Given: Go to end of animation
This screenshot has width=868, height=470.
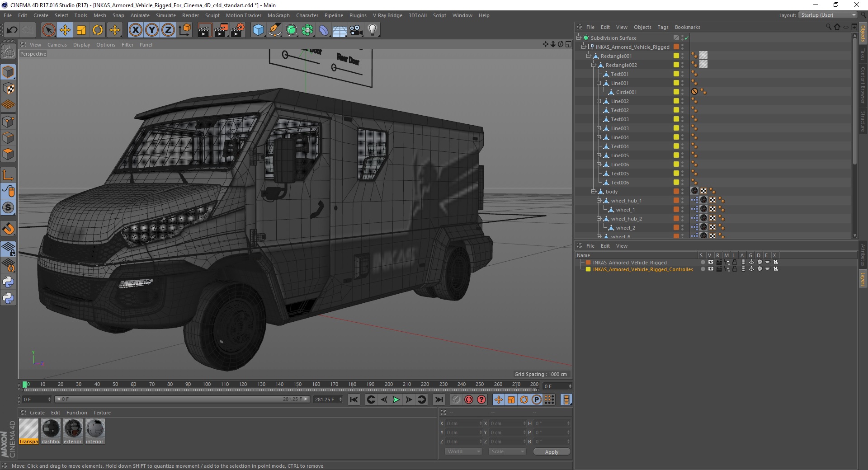Looking at the screenshot, I should pyautogui.click(x=439, y=399).
